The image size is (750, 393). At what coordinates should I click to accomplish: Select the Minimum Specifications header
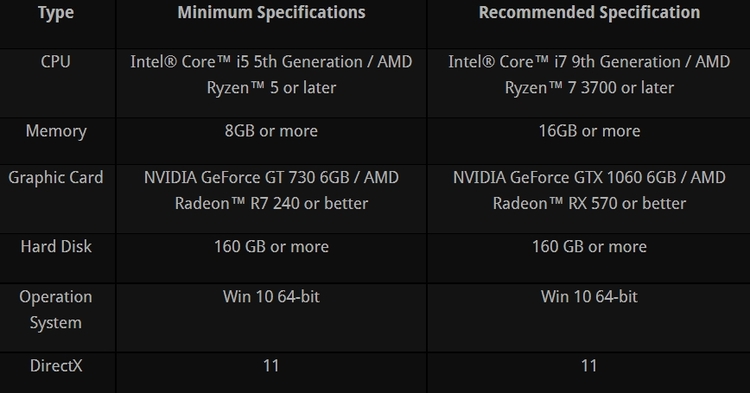pyautogui.click(x=271, y=12)
